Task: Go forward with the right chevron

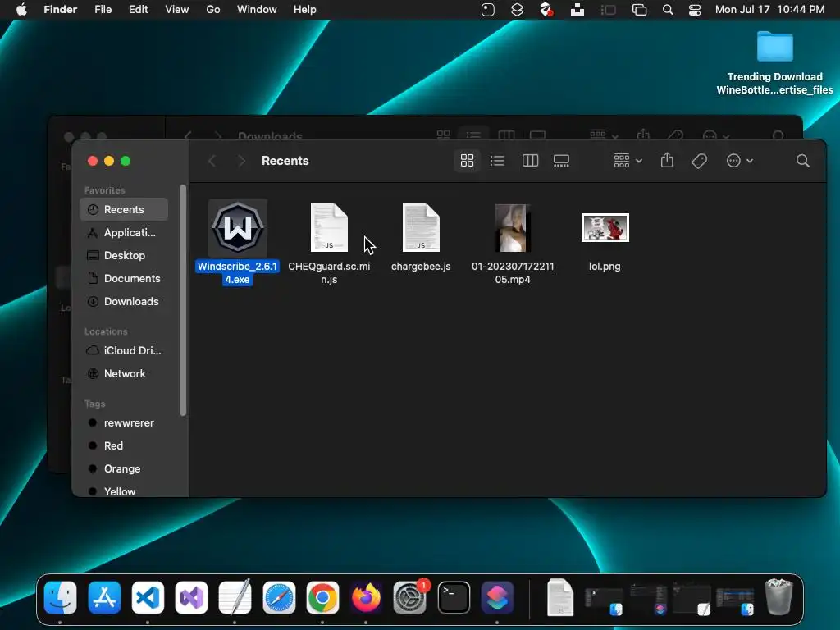Action: 241,161
